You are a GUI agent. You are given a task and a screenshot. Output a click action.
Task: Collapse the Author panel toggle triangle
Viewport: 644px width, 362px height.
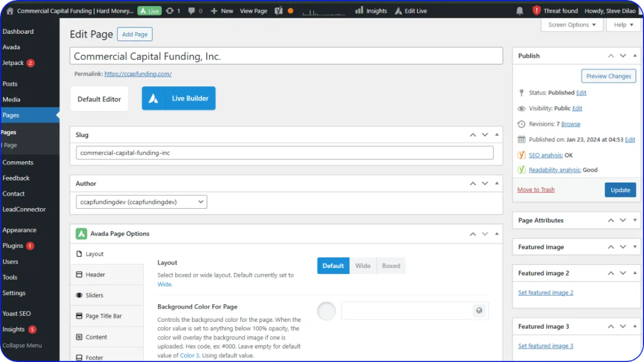496,183
